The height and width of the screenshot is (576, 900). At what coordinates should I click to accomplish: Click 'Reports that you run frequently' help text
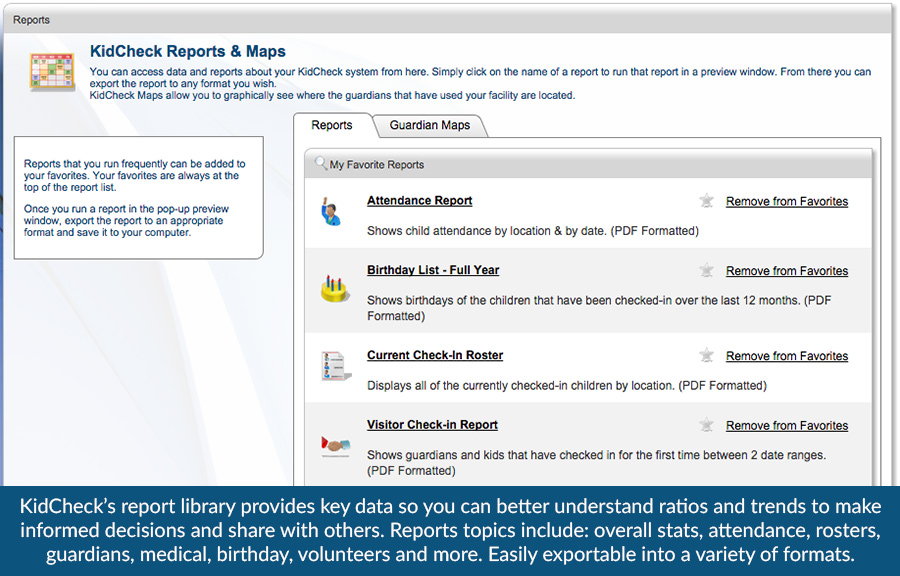(x=135, y=176)
